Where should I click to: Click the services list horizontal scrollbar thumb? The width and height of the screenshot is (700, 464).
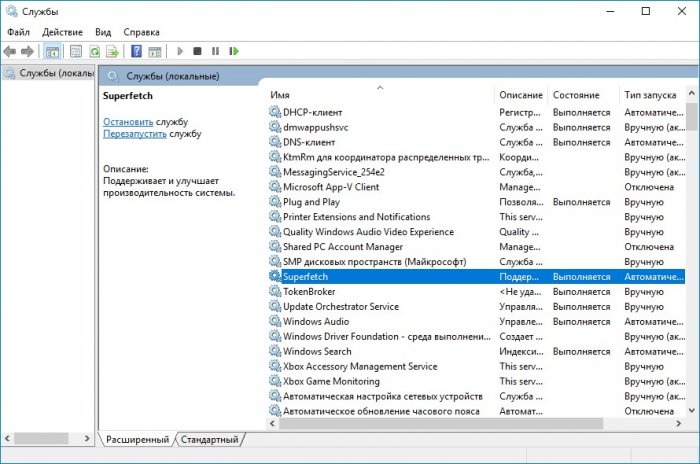tap(441, 423)
